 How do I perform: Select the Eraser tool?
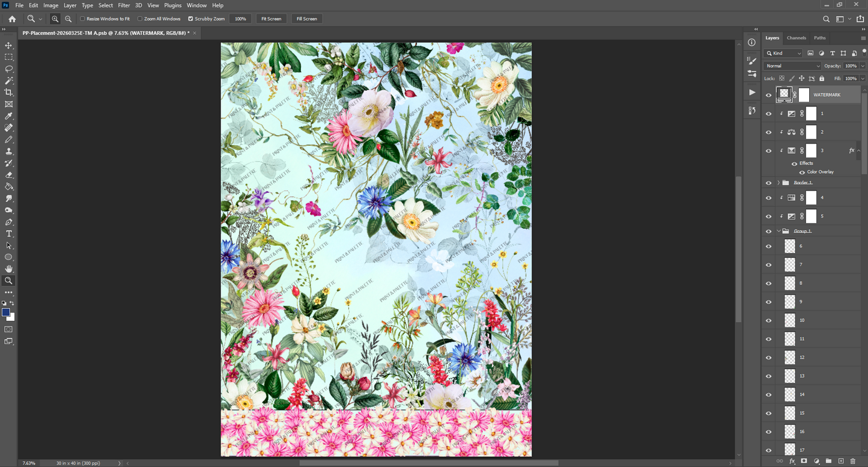click(x=8, y=175)
